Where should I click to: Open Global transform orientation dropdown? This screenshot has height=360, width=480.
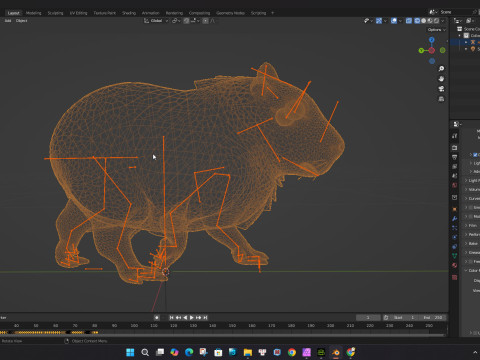click(x=156, y=21)
